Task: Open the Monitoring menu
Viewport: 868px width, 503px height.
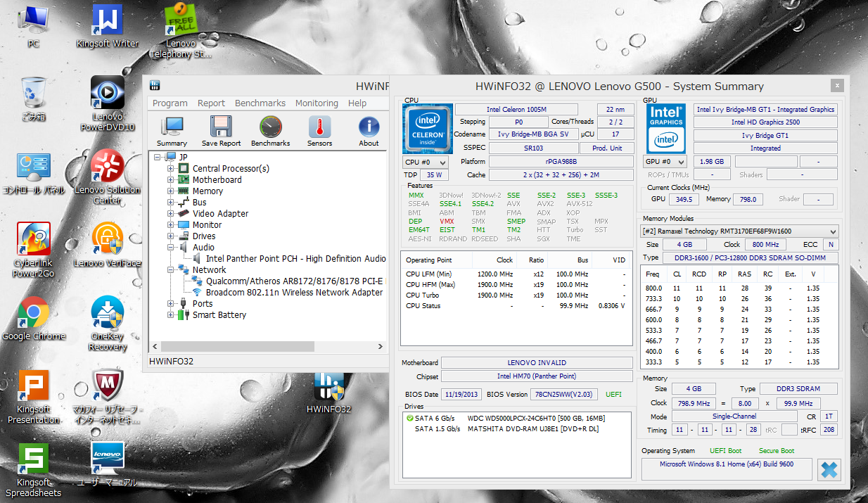Action: click(x=317, y=103)
